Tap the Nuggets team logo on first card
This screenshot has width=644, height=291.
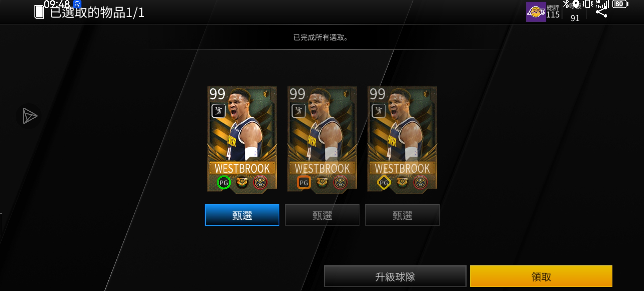260,182
